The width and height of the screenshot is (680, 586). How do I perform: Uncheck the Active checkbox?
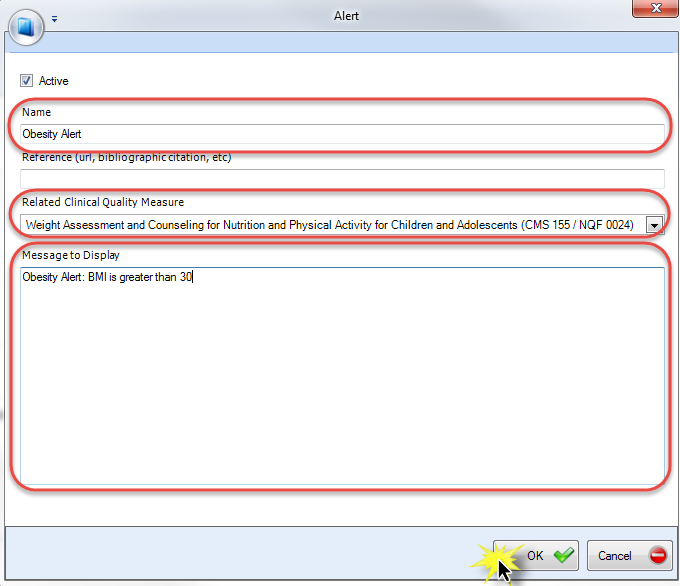pos(27,81)
